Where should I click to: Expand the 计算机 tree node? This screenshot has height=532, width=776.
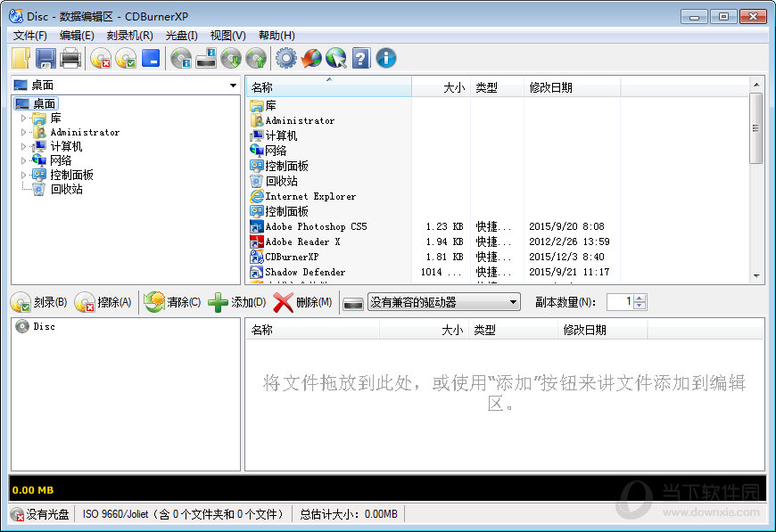coord(24,146)
